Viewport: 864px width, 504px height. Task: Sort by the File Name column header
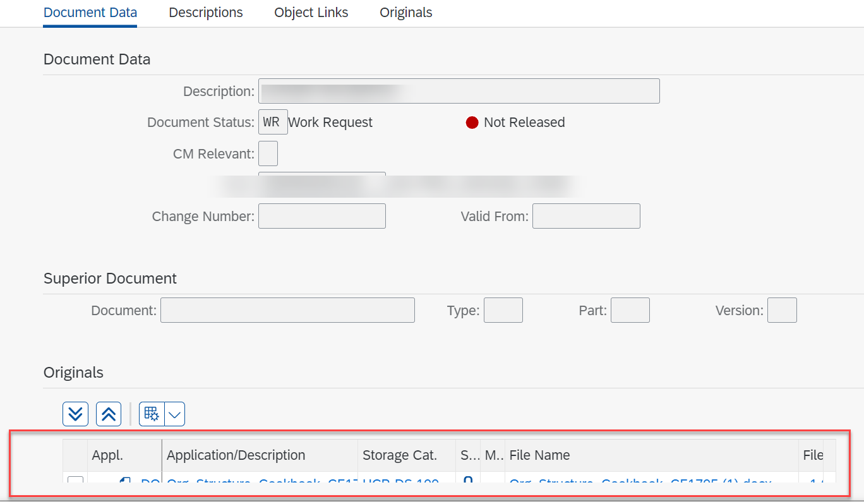pos(539,455)
